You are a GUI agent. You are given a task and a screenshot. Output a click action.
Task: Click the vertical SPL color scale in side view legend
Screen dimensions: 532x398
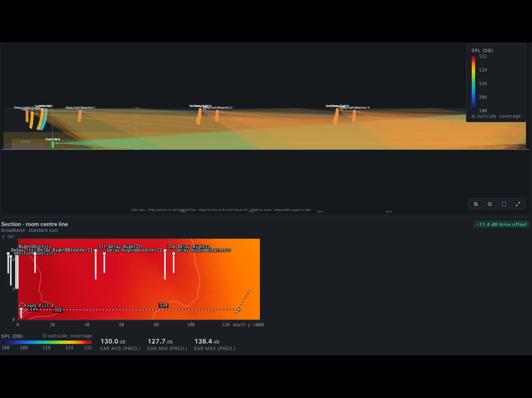pos(473,83)
